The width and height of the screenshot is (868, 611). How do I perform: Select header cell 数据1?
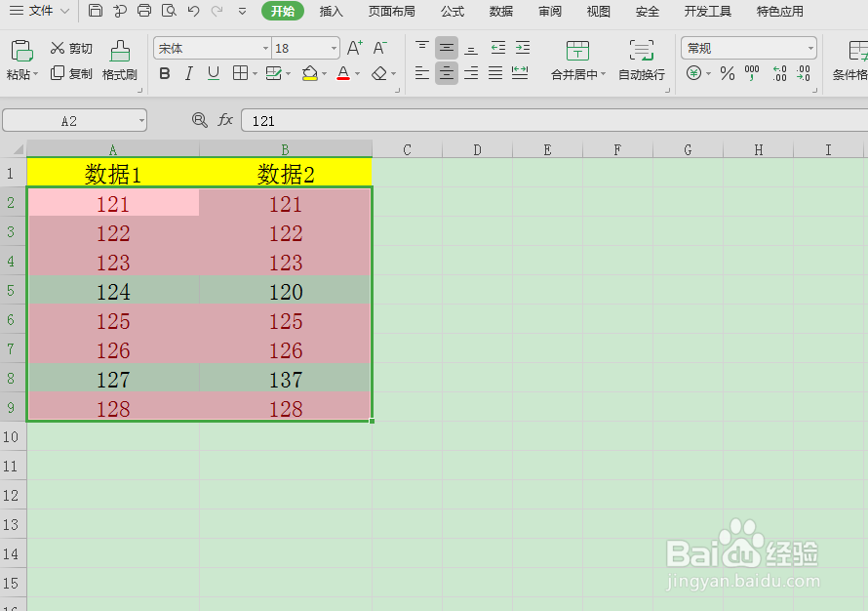113,174
